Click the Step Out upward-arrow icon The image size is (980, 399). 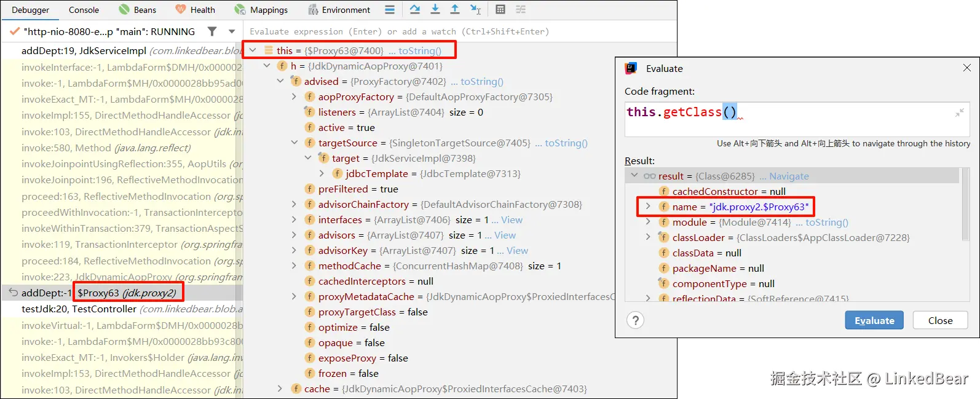pyautogui.click(x=455, y=9)
